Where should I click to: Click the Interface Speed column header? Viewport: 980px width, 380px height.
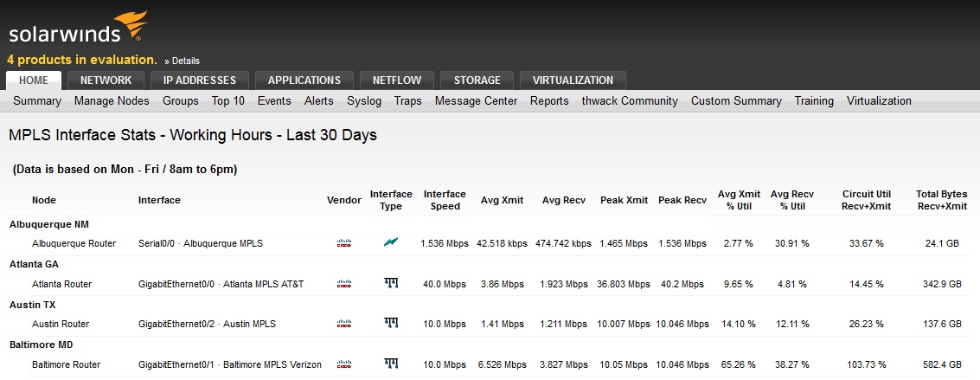click(445, 200)
